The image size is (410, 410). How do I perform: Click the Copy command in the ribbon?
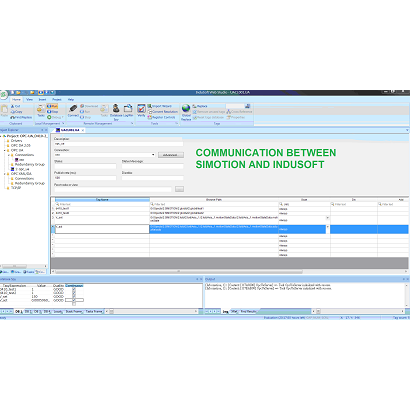17,112
